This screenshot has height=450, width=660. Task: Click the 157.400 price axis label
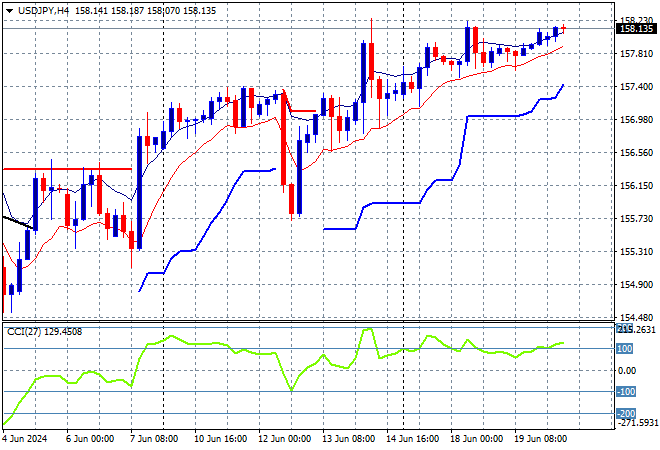point(636,86)
